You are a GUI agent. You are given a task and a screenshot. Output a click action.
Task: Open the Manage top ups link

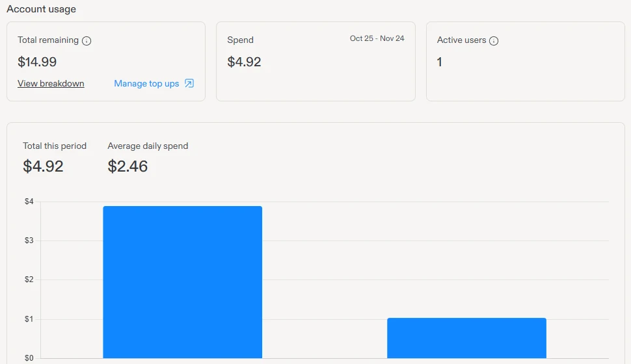click(146, 83)
